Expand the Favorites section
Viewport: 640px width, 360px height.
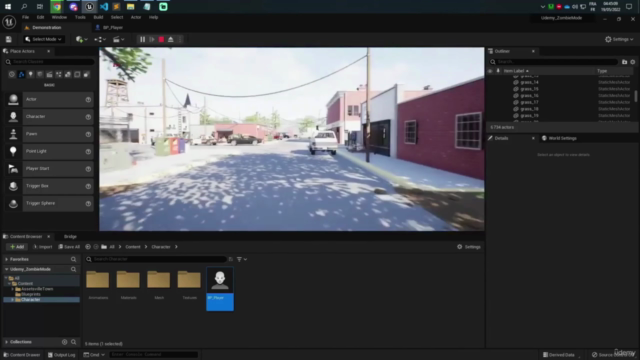pos(7,260)
